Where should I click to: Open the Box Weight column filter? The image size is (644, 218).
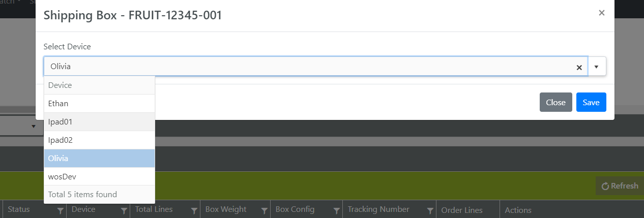[x=264, y=210]
